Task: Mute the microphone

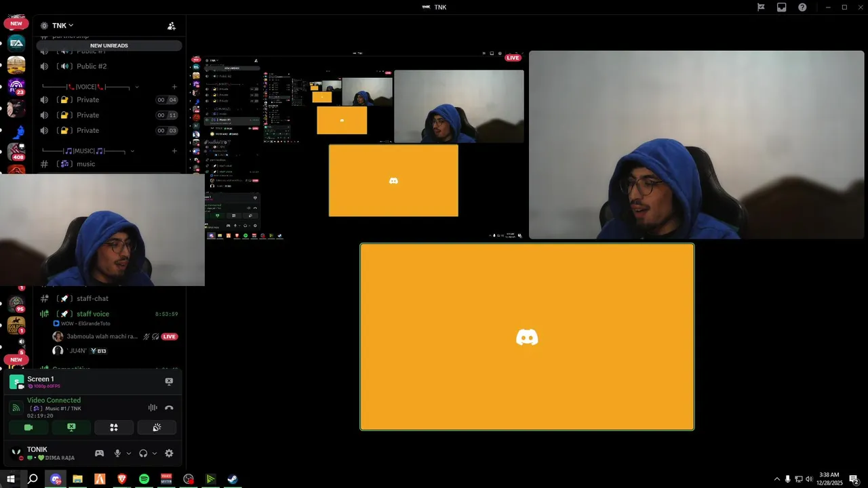Action: (x=117, y=453)
